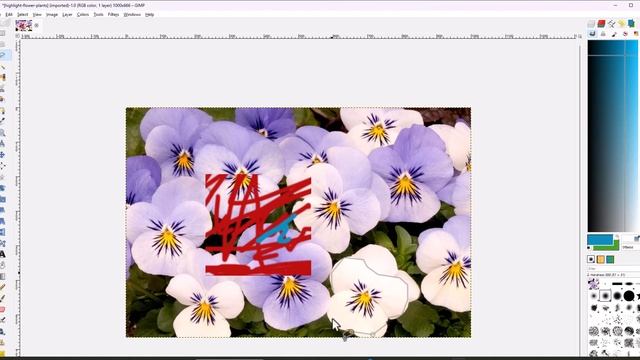The height and width of the screenshot is (360, 640).
Task: Choose the selected soft round brush
Action: 606,296
